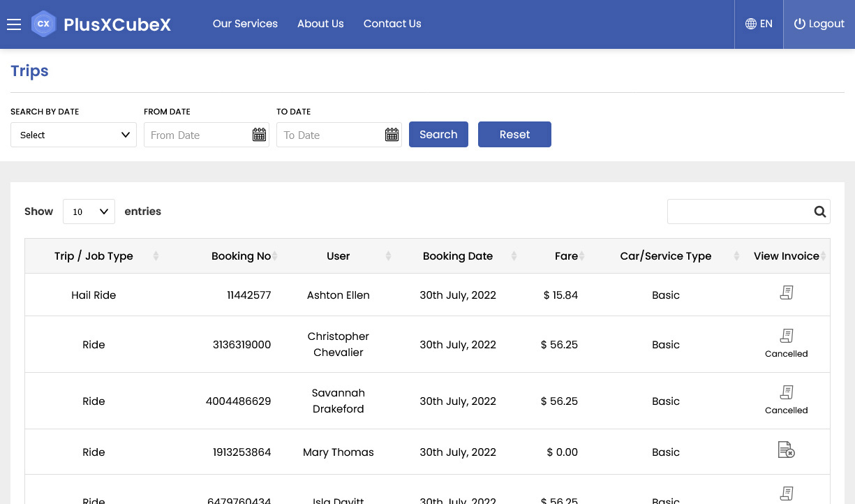Click the blue Search button
Image resolution: width=855 pixels, height=504 pixels.
[438, 135]
